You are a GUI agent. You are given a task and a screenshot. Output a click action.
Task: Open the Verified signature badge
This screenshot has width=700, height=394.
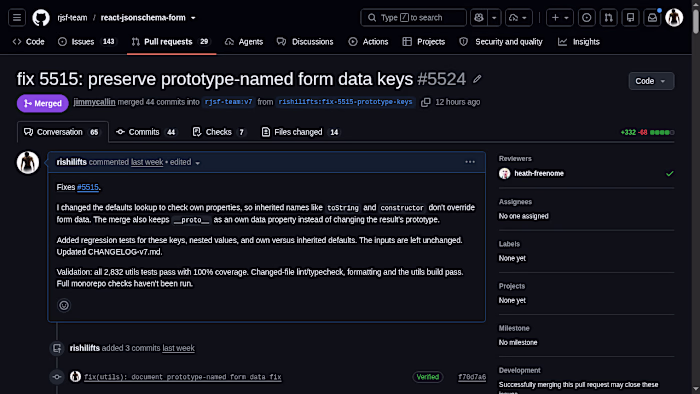click(x=428, y=377)
